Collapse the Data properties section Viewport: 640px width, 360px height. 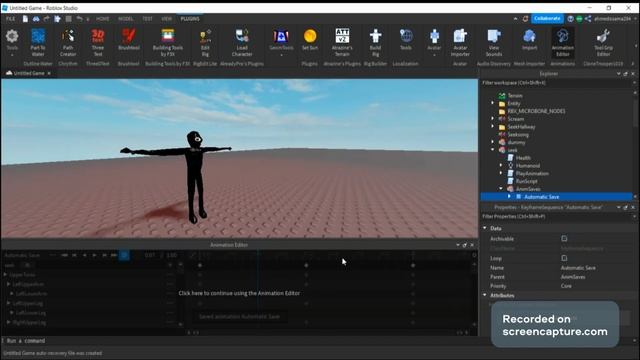click(x=485, y=228)
